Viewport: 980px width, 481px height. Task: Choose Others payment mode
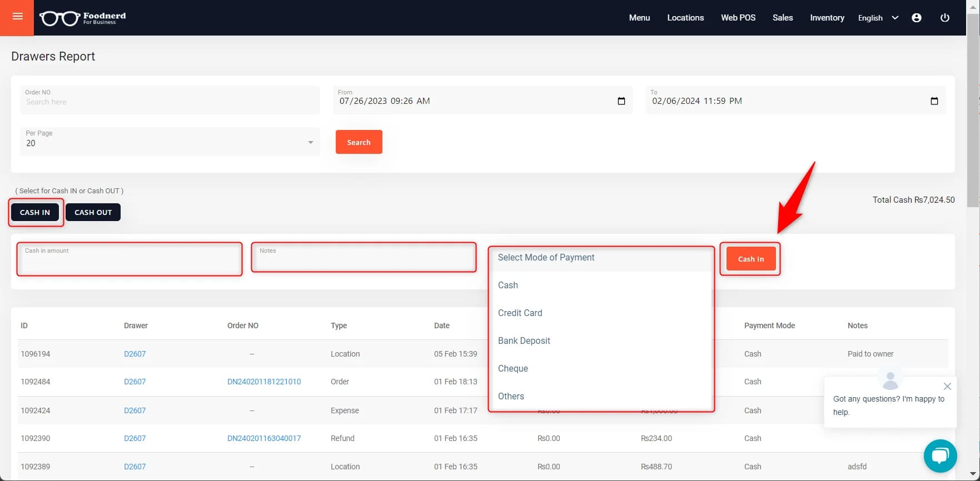(601, 396)
